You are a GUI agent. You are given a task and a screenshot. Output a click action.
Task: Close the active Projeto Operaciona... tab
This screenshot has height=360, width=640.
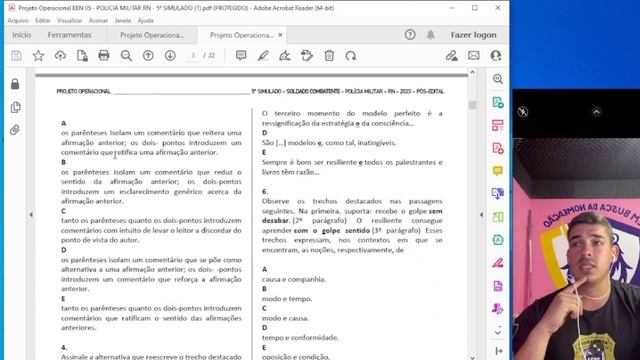[280, 35]
